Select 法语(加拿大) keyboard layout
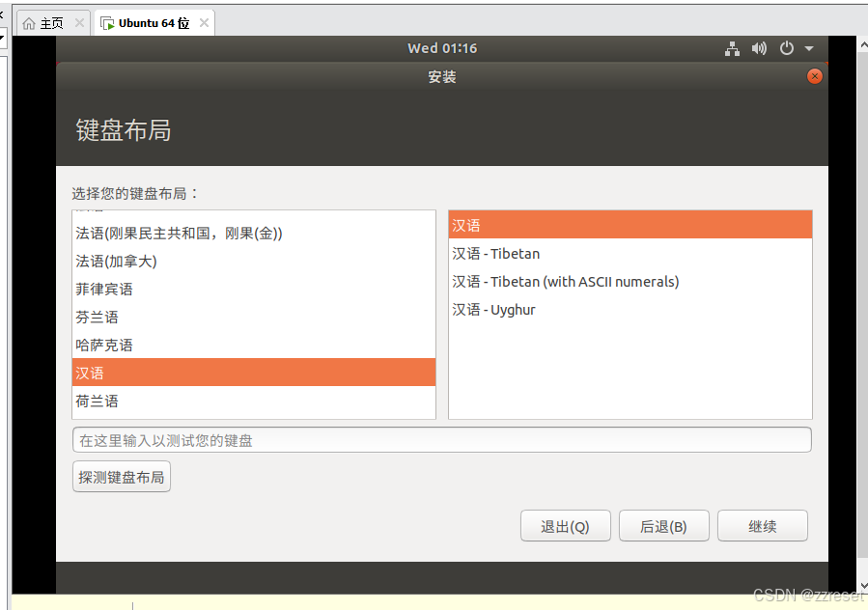The width and height of the screenshot is (868, 610). coord(254,261)
